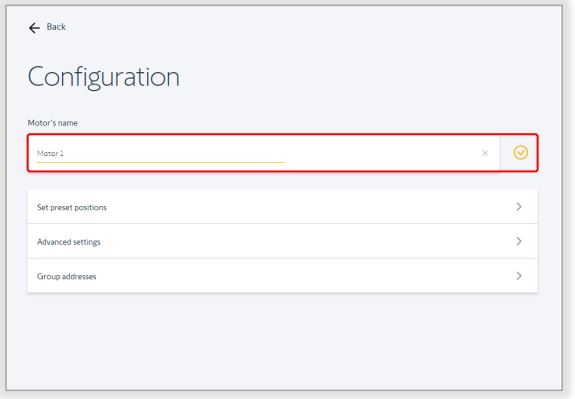Click the Motor's name field label
Screen dimensions: 575x399
(x=52, y=123)
